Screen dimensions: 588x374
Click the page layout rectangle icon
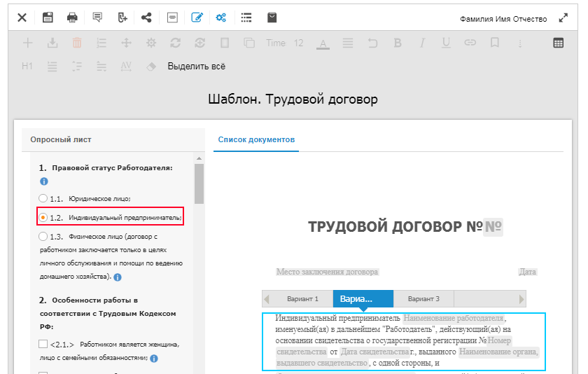pyautogui.click(x=225, y=43)
